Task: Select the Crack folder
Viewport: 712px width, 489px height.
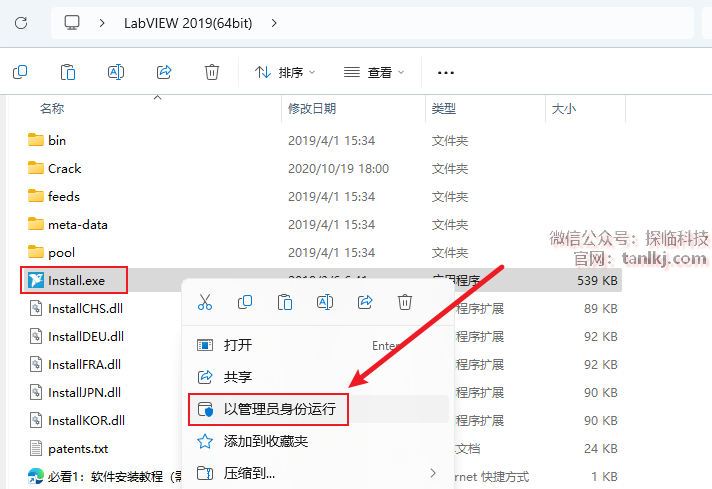Action: coord(65,169)
